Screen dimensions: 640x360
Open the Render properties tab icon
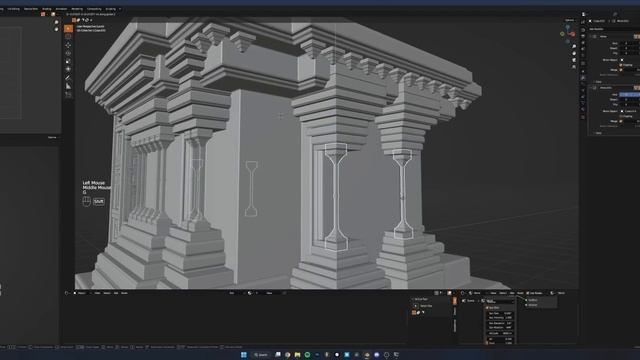click(x=583, y=30)
